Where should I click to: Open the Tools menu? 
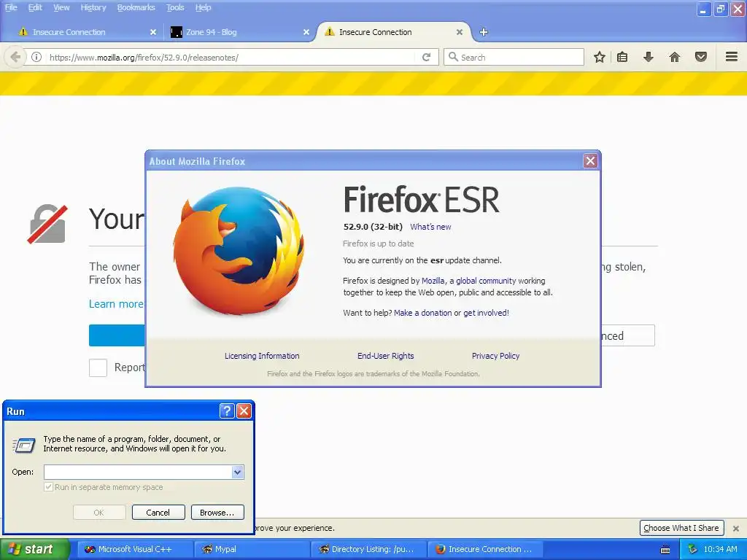coord(175,7)
